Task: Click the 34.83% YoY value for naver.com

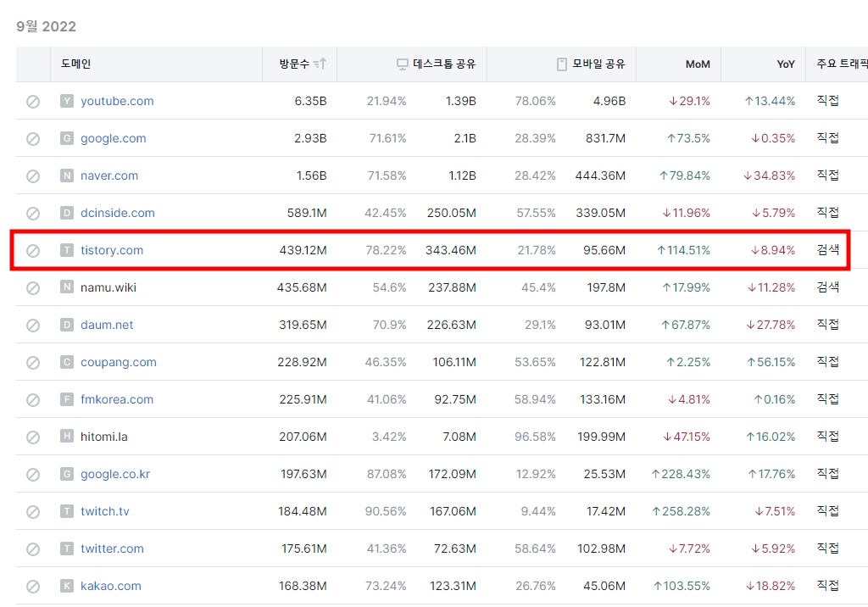Action: coord(769,175)
